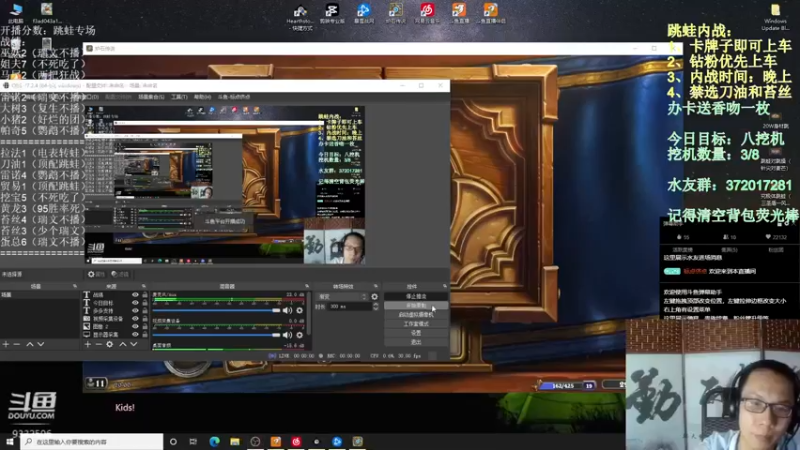800x450 pixels.
Task: Open 暴雪战网 desktop icon
Action: (364, 14)
